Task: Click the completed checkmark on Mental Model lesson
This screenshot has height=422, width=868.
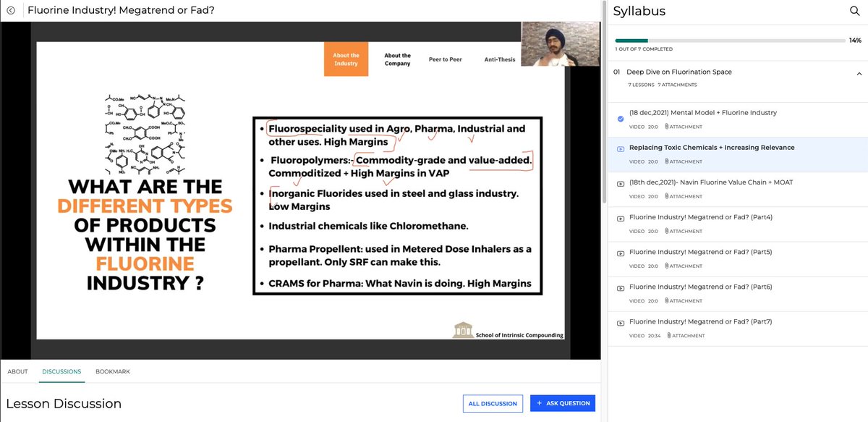Action: point(621,118)
